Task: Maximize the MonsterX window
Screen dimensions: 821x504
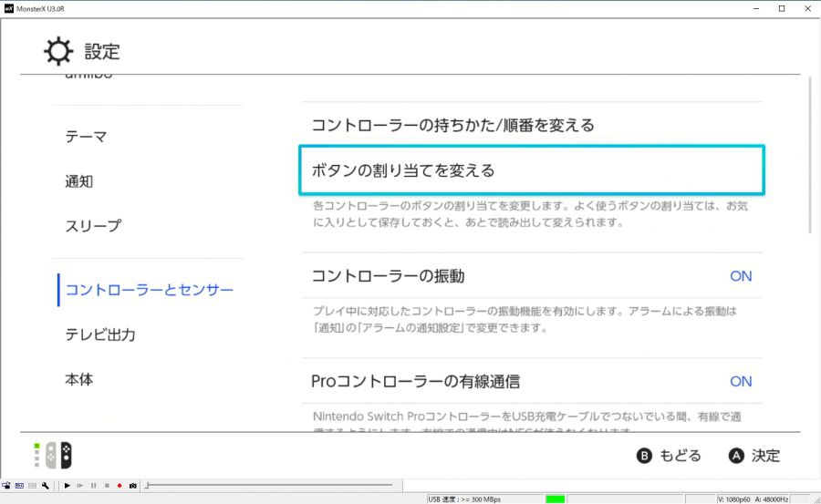Action: [x=782, y=8]
